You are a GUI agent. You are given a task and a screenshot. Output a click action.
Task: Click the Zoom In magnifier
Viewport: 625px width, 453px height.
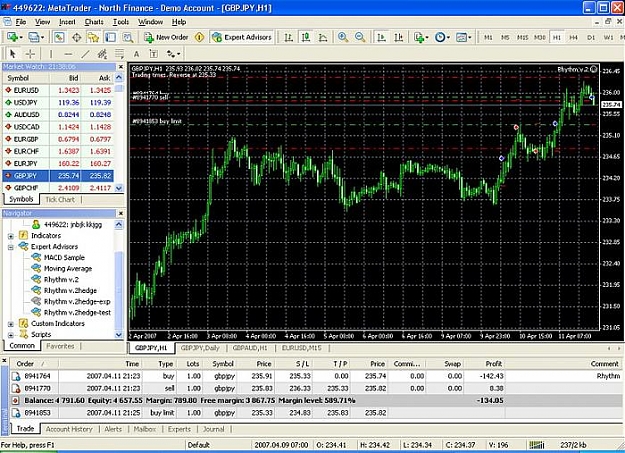coord(342,37)
